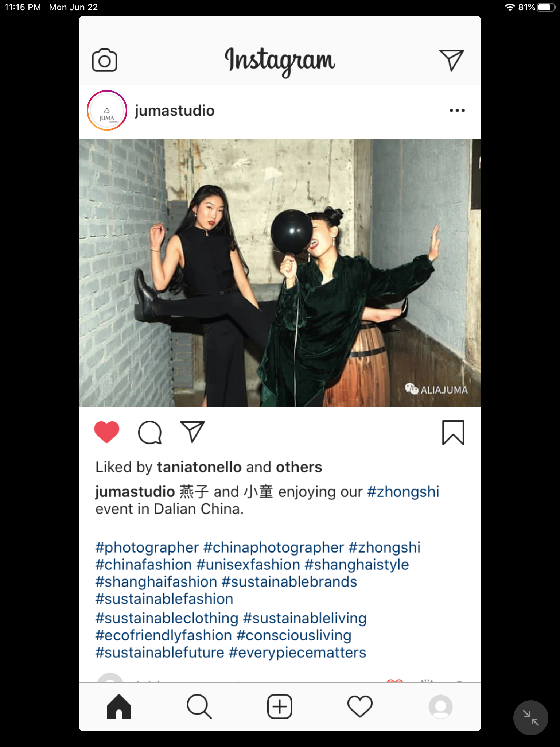View jumastudio story profile picture

click(x=107, y=111)
